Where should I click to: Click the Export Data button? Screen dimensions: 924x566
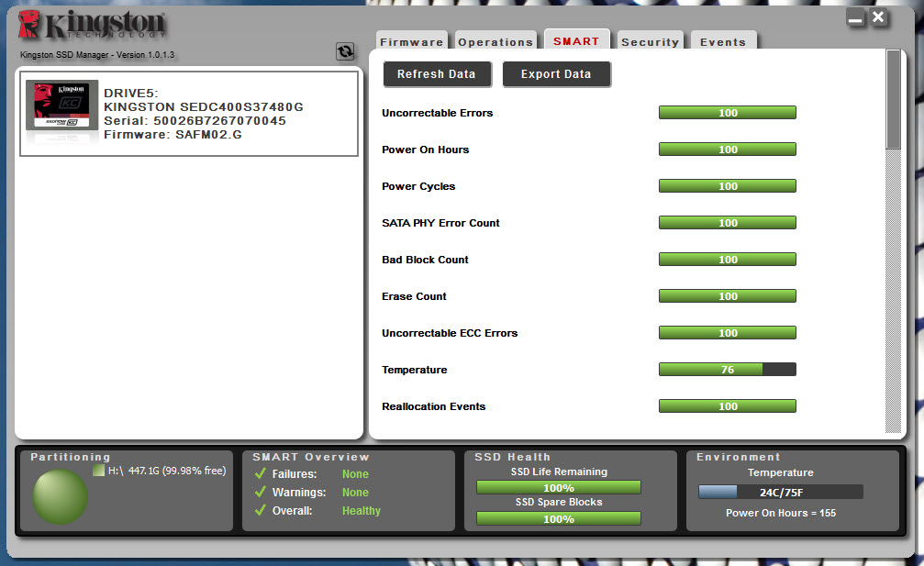556,74
